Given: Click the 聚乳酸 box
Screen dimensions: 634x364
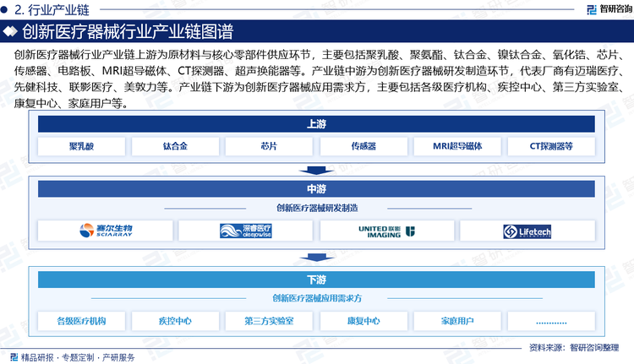Looking at the screenshot, I should (x=81, y=146).
